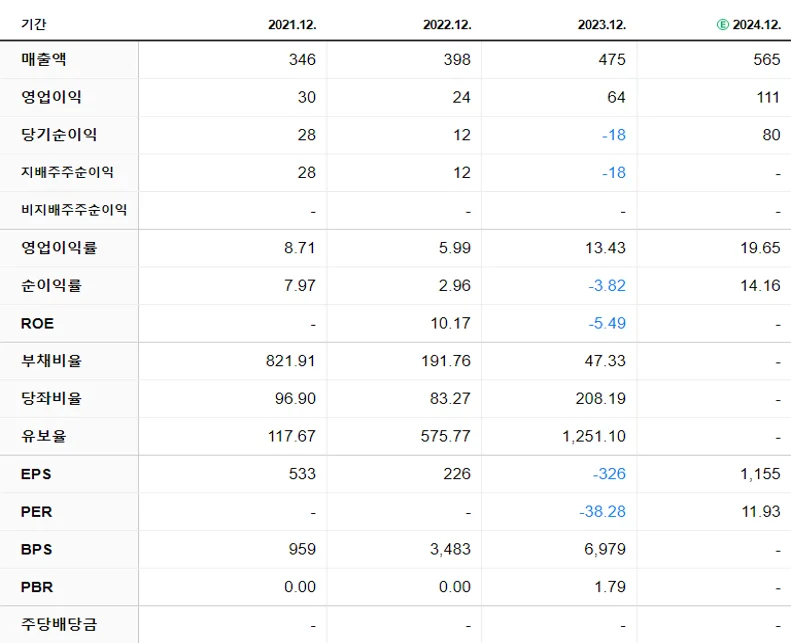
Task: Click the EPS row label
Action: pyautogui.click(x=36, y=474)
